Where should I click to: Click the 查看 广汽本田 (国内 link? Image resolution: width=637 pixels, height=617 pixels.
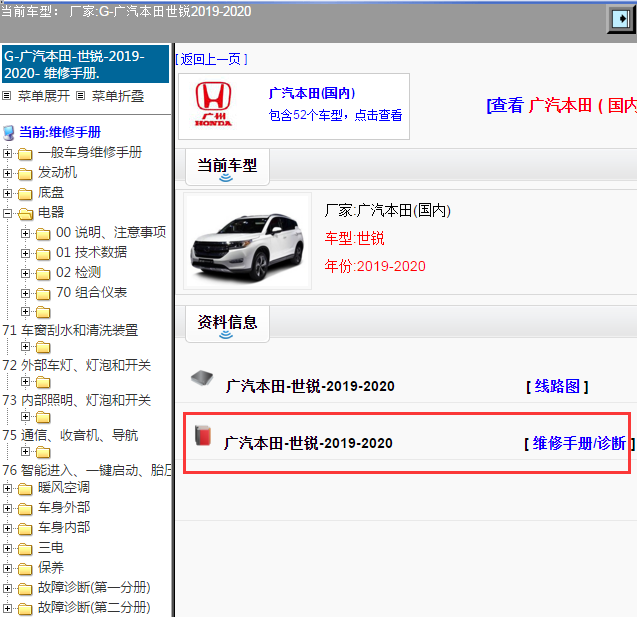click(x=562, y=105)
